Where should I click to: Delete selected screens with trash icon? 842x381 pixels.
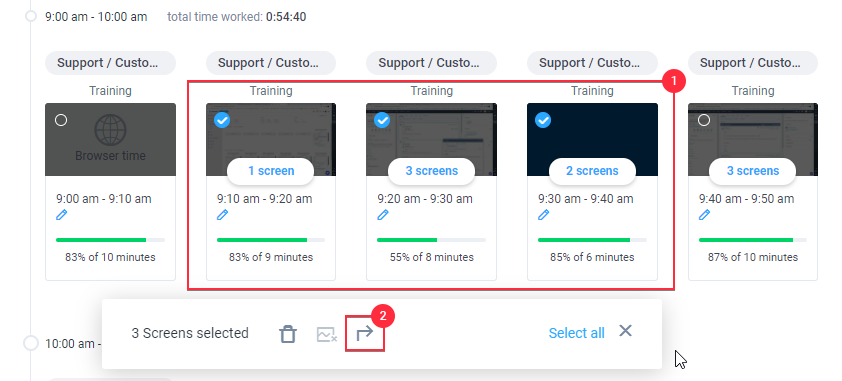[x=288, y=334]
